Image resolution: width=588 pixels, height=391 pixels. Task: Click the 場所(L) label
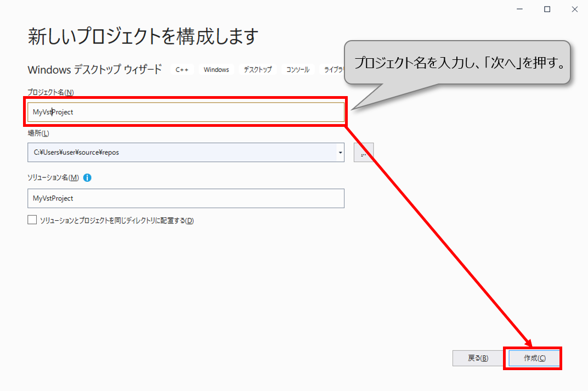coord(38,133)
